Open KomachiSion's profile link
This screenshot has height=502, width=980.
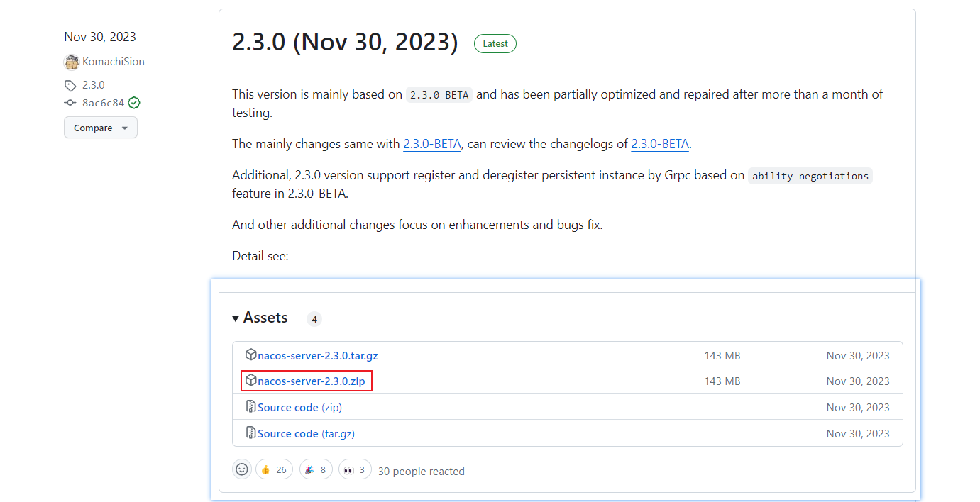pos(114,62)
